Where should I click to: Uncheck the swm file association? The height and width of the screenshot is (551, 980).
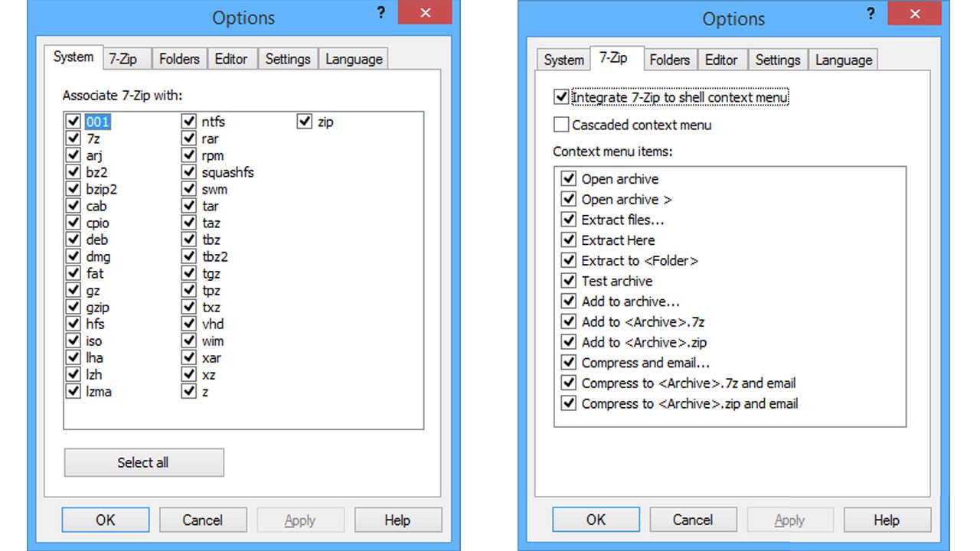189,189
